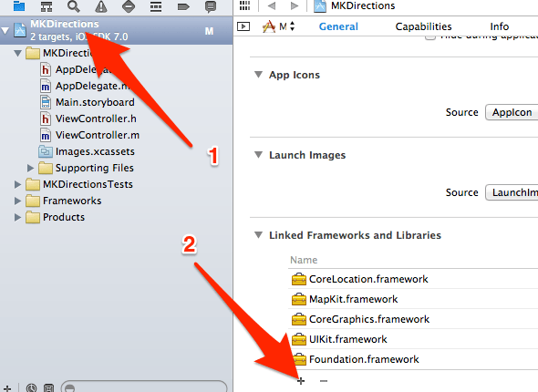
Task: Click the minus button to remove framework
Action: [x=324, y=381]
